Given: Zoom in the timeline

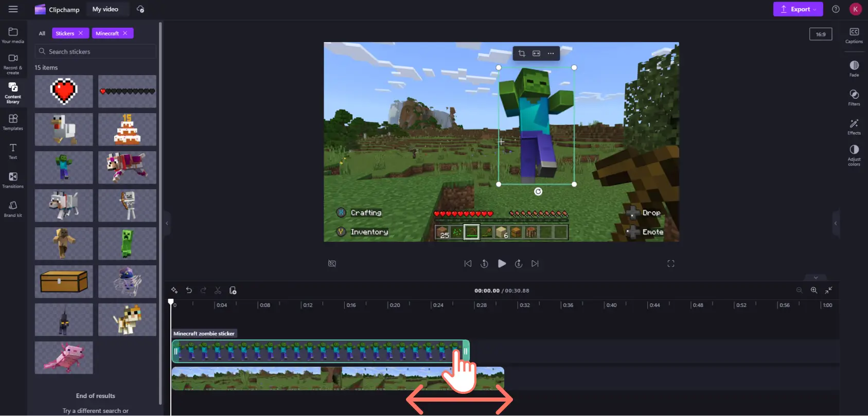Looking at the screenshot, I should point(814,290).
